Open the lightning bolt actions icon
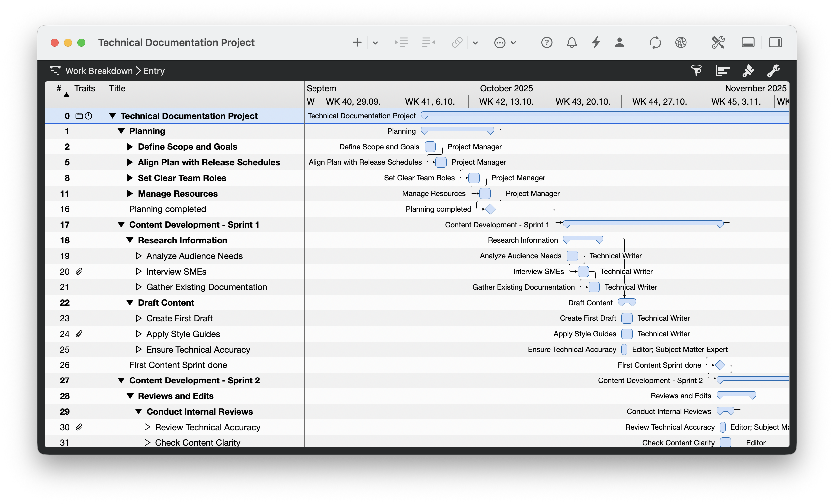Image resolution: width=834 pixels, height=504 pixels. [x=596, y=42]
